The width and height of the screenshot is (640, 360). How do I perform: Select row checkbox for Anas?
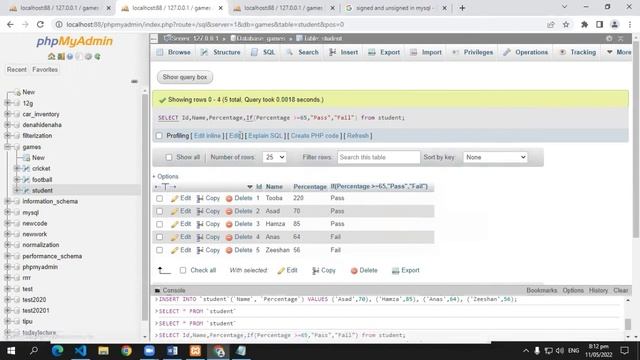tap(160, 237)
